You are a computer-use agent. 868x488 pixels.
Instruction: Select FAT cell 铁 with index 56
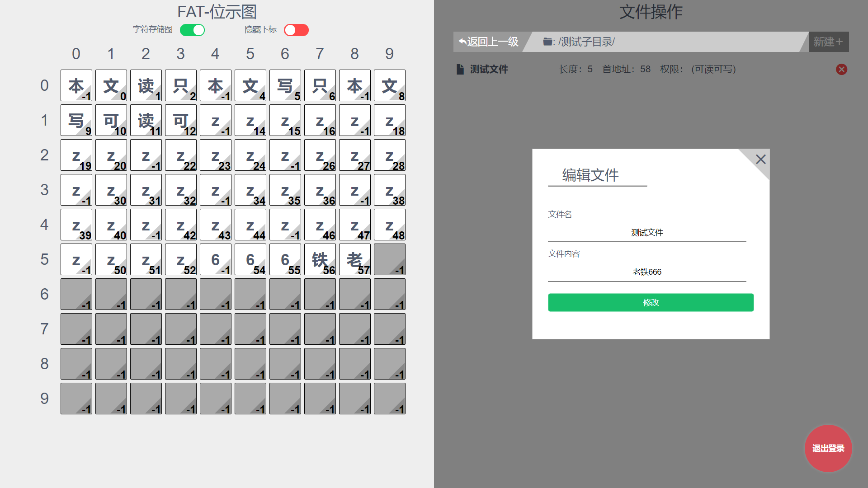pyautogui.click(x=320, y=260)
